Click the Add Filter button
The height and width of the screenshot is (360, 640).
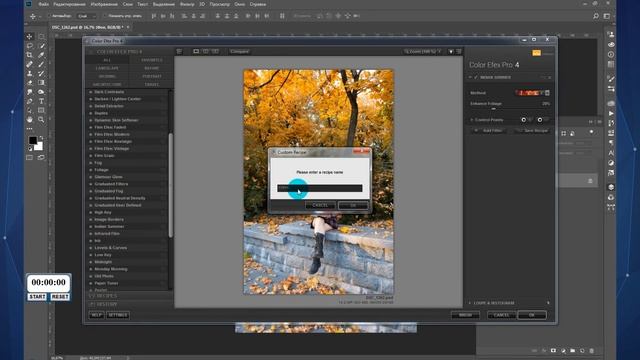click(489, 131)
